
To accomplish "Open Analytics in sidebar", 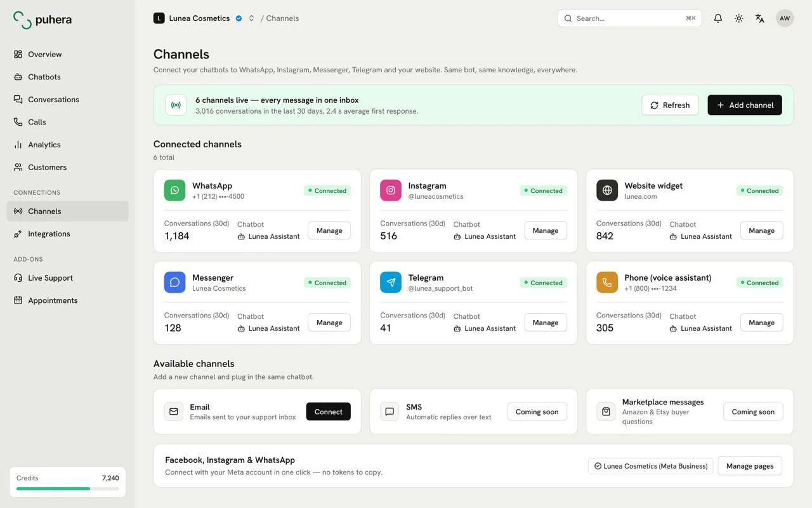I will pos(68,145).
